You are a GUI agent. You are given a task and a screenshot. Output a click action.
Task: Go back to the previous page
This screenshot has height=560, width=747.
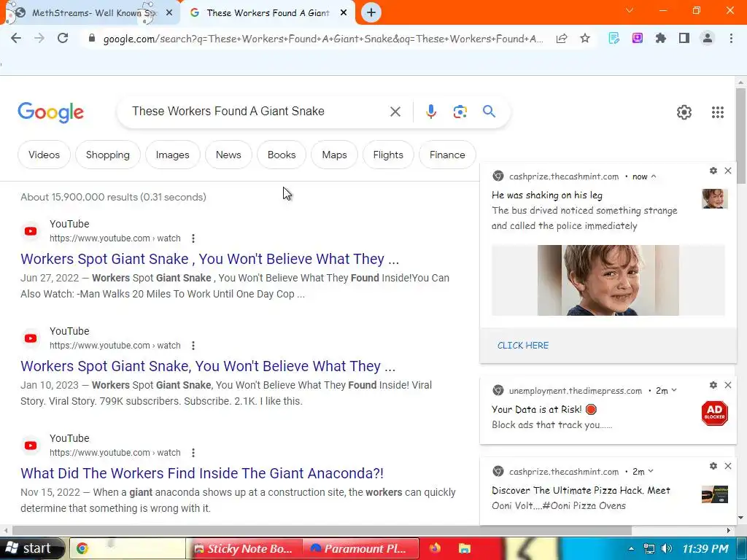point(16,39)
